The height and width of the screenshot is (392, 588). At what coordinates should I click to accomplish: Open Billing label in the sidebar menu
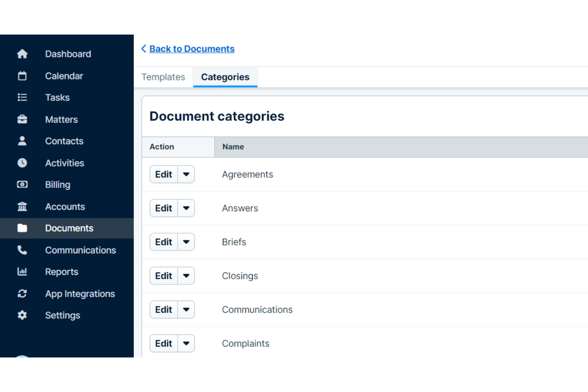[58, 185]
